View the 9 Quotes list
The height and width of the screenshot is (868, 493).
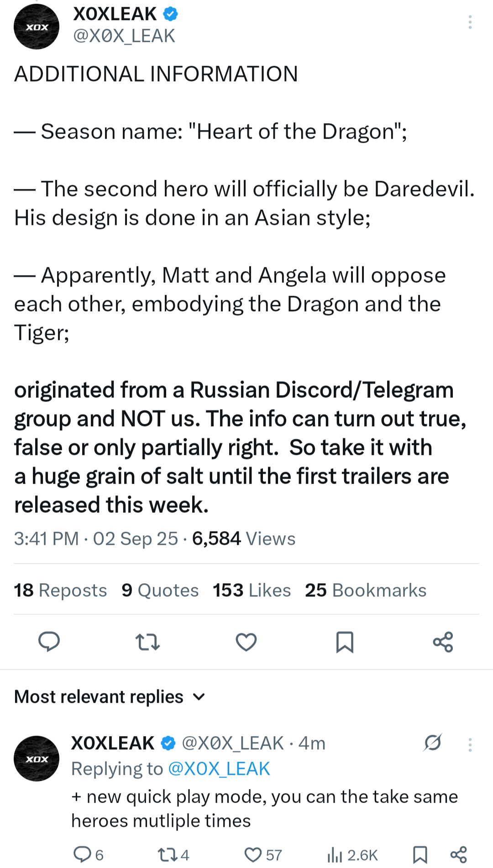(x=160, y=590)
